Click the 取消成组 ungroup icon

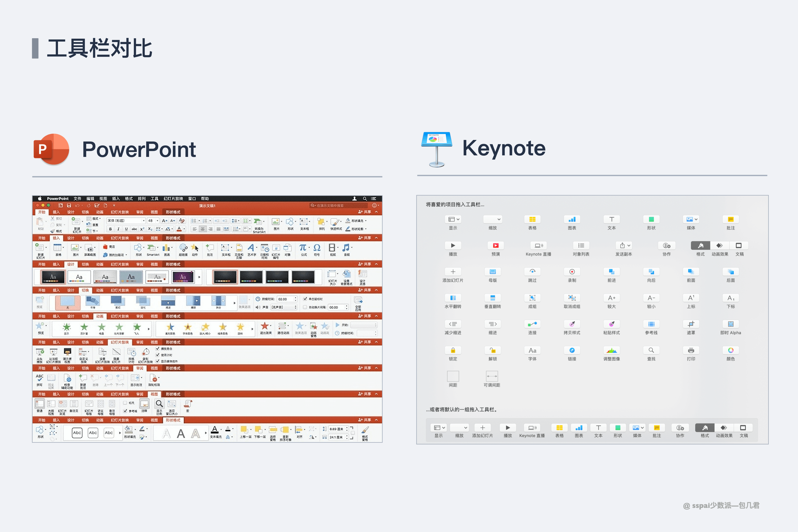[x=572, y=298]
